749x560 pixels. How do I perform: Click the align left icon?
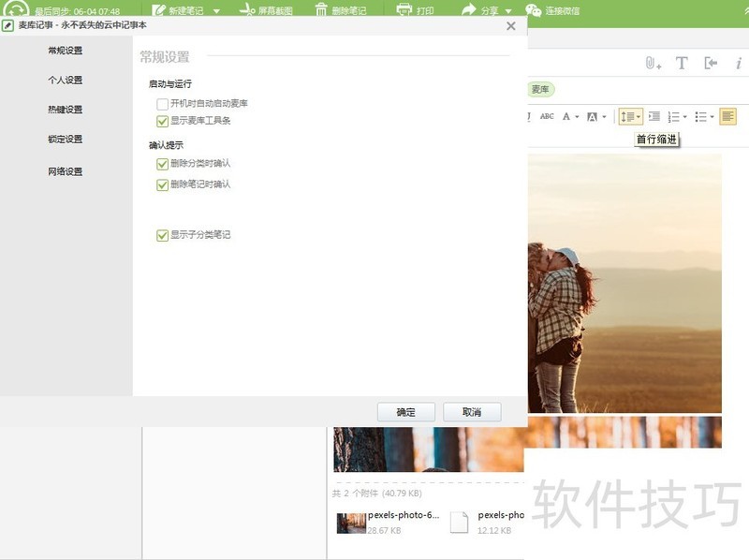click(727, 117)
